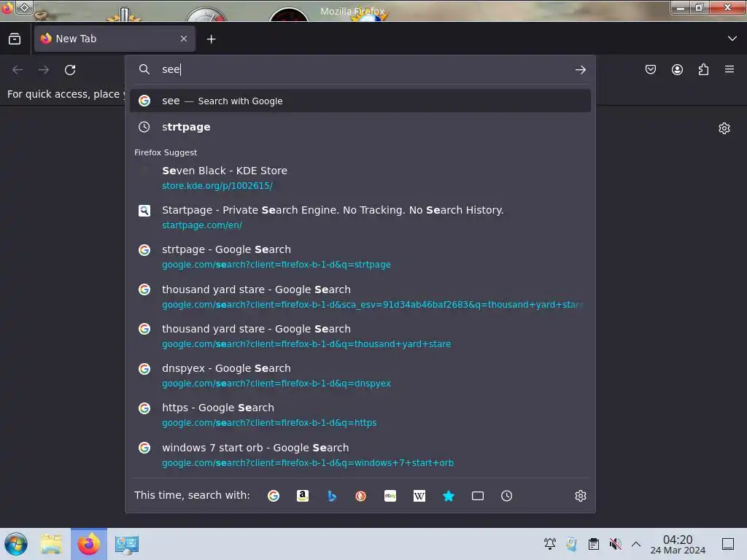Reload the current page
Screen dimensions: 747x560
pos(70,70)
